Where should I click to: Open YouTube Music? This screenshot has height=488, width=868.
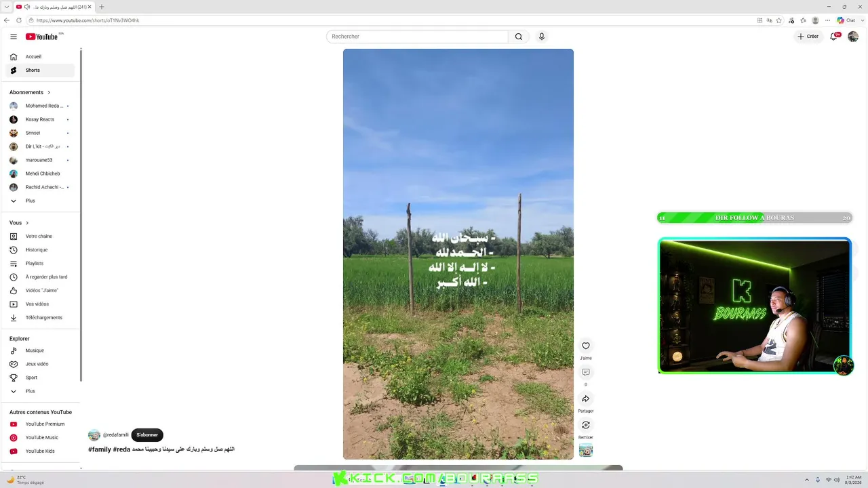tap(40, 438)
